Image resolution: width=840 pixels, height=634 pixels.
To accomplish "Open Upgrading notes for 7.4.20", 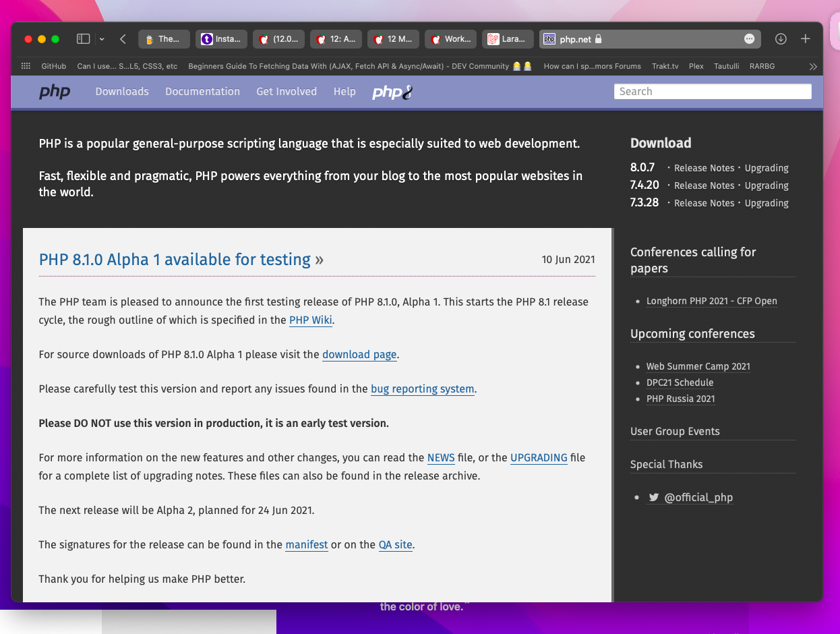I will tap(767, 185).
